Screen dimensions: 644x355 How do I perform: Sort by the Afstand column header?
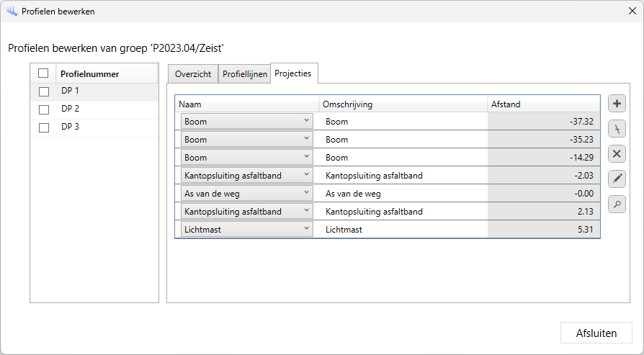(543, 104)
